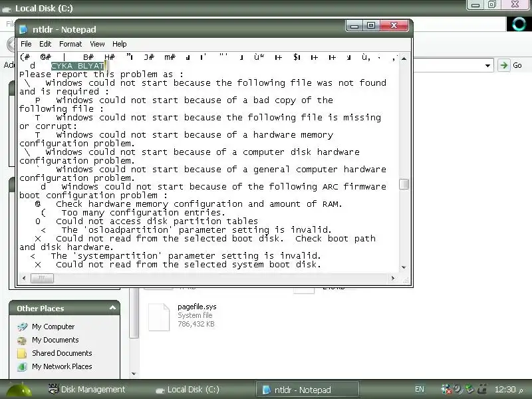
Task: Click the EN language indicator
Action: (420, 390)
